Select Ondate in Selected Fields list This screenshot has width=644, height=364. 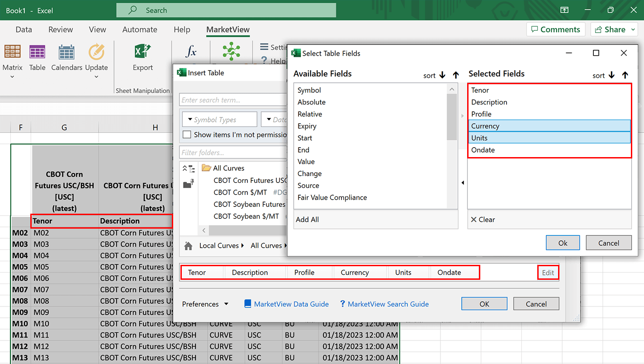coord(549,150)
